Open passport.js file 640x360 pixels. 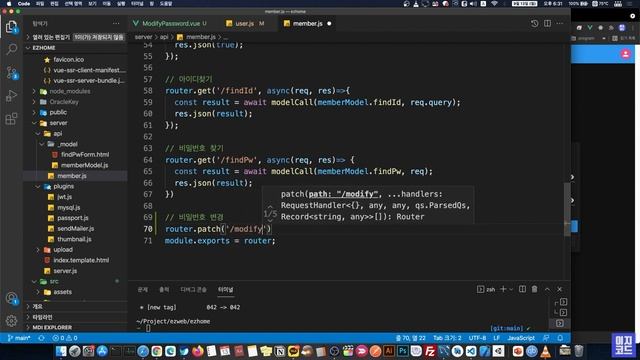click(x=72, y=218)
